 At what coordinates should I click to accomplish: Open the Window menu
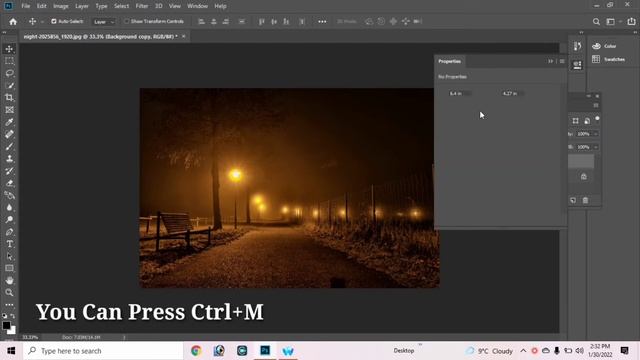click(x=198, y=6)
